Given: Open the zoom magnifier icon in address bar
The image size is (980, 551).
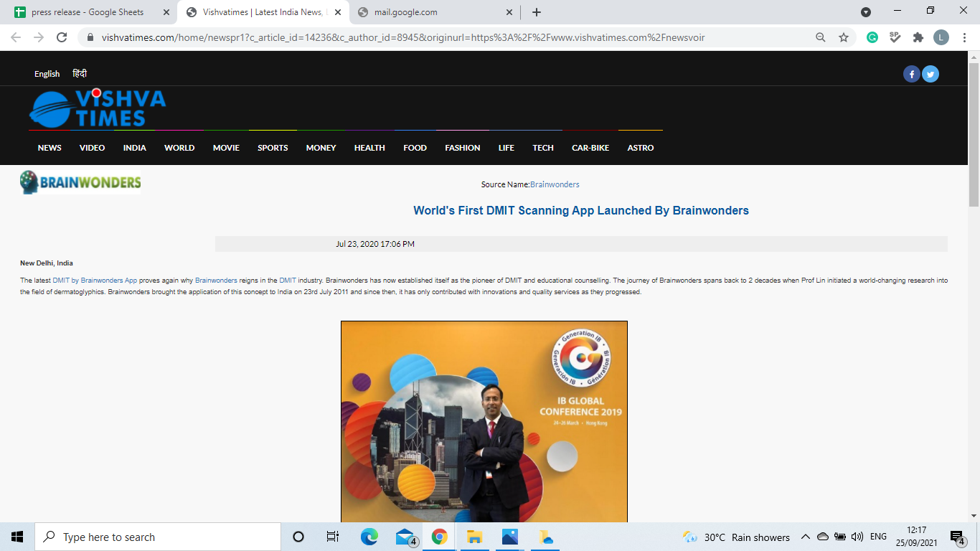Looking at the screenshot, I should 821,37.
